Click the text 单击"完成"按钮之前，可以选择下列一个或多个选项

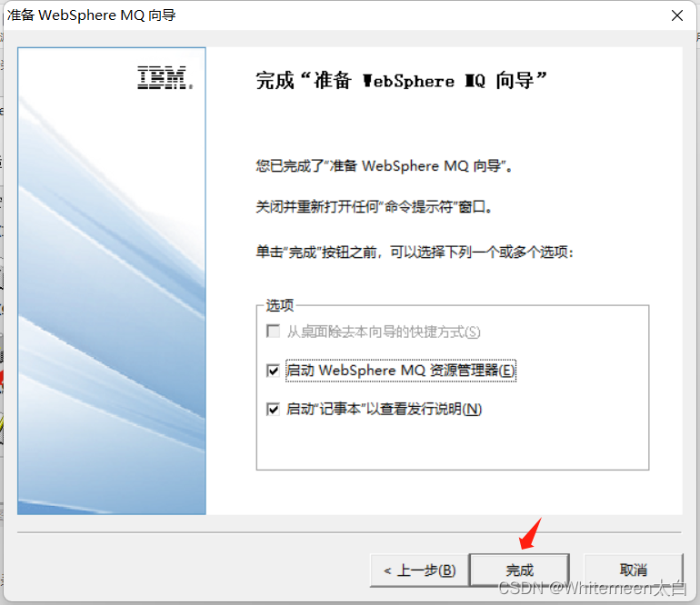click(415, 253)
